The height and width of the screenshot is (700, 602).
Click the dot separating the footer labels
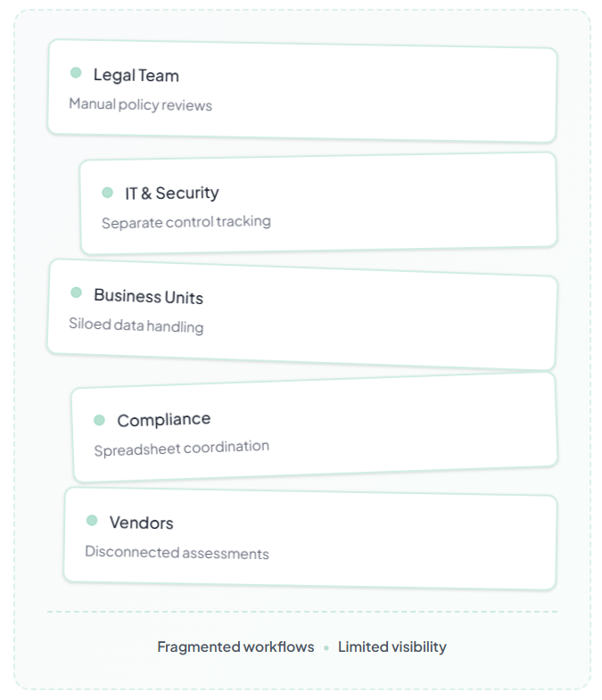coord(326,648)
